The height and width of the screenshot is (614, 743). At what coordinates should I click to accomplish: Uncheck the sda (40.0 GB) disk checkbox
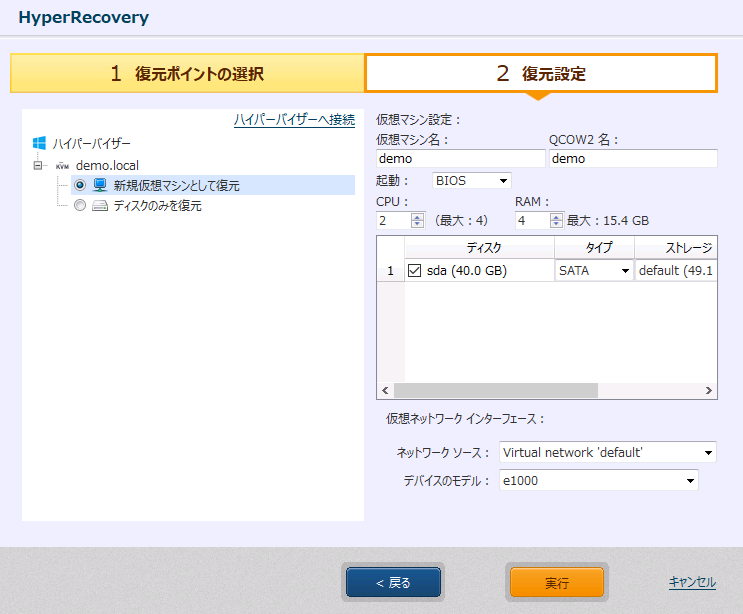coord(415,270)
